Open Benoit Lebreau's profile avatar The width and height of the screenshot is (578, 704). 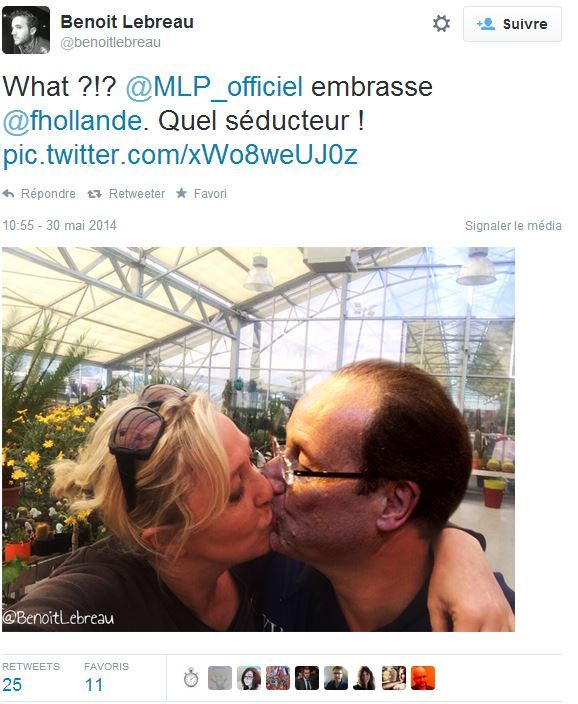pos(26,30)
